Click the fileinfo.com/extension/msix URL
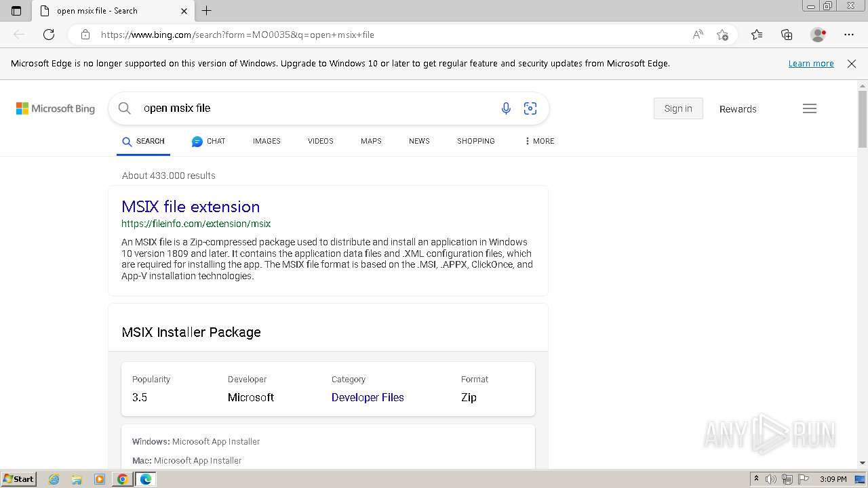868x488 pixels. [196, 224]
